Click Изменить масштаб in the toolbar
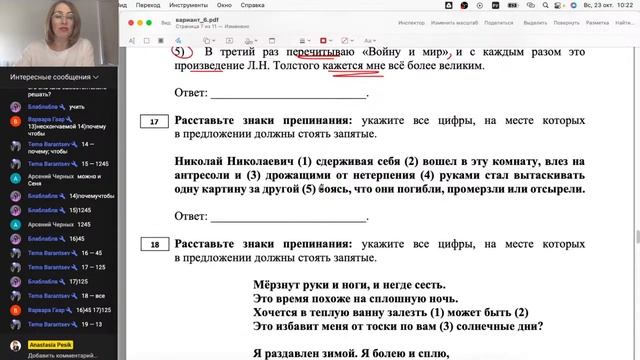The height and width of the screenshot is (360, 640). (454, 23)
